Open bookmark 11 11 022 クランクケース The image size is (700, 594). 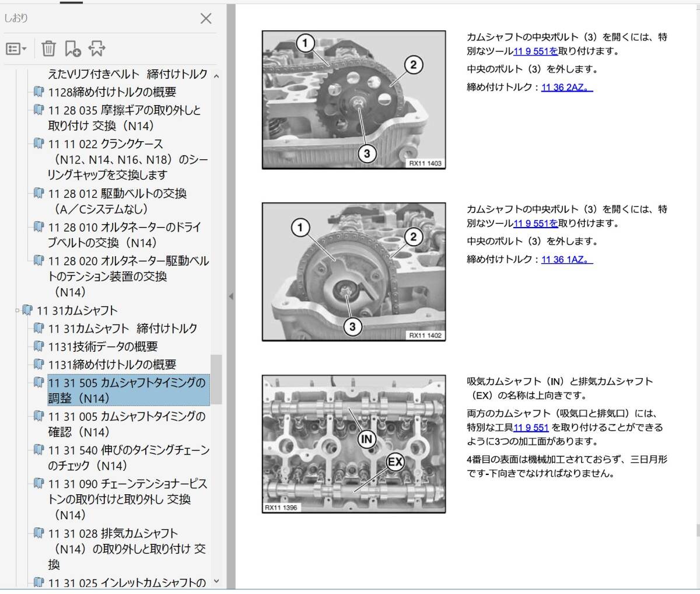point(128,159)
